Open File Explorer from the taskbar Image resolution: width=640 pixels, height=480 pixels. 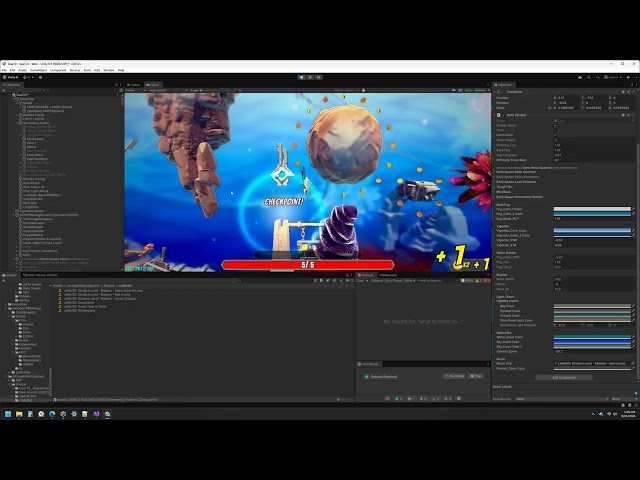(x=19, y=414)
